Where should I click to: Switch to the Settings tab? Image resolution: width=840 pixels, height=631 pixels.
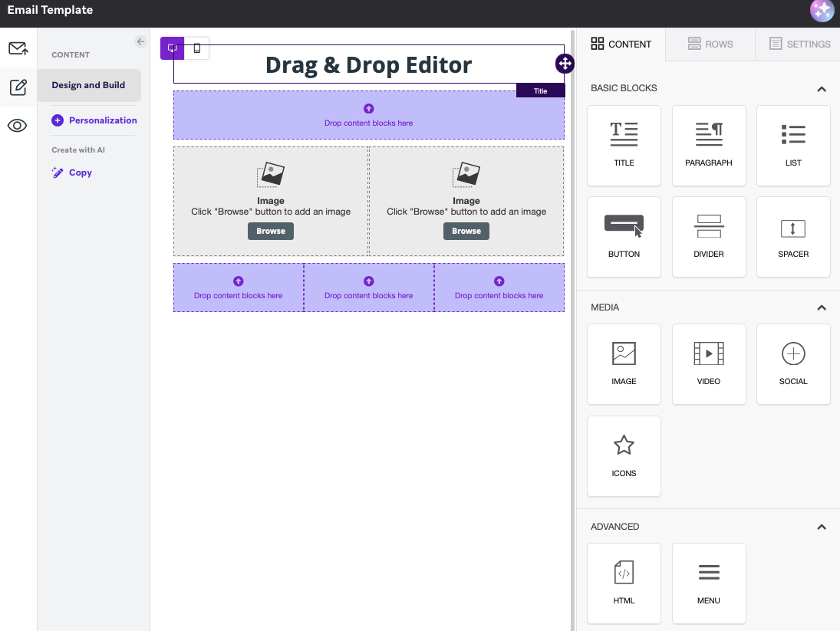(799, 44)
